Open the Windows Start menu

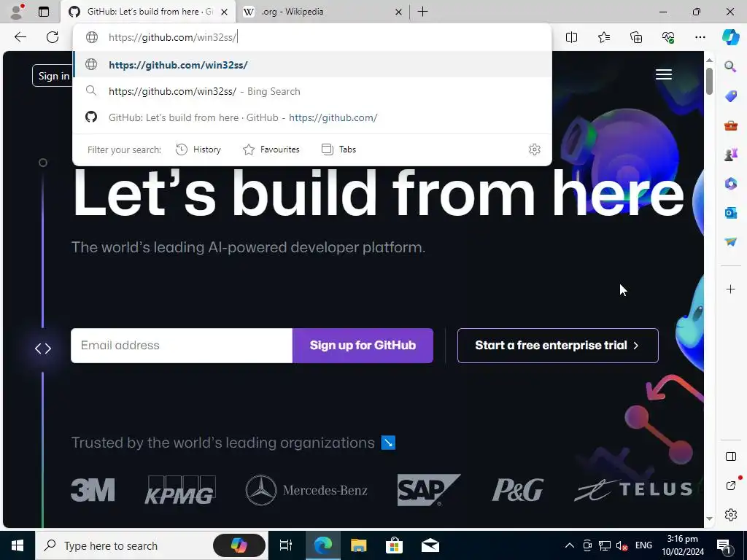(x=18, y=545)
